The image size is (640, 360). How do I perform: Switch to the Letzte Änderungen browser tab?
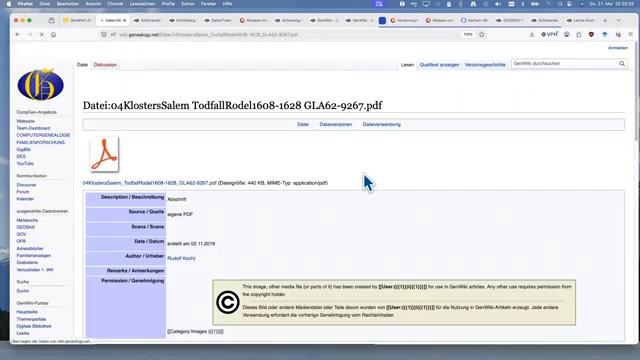580,20
